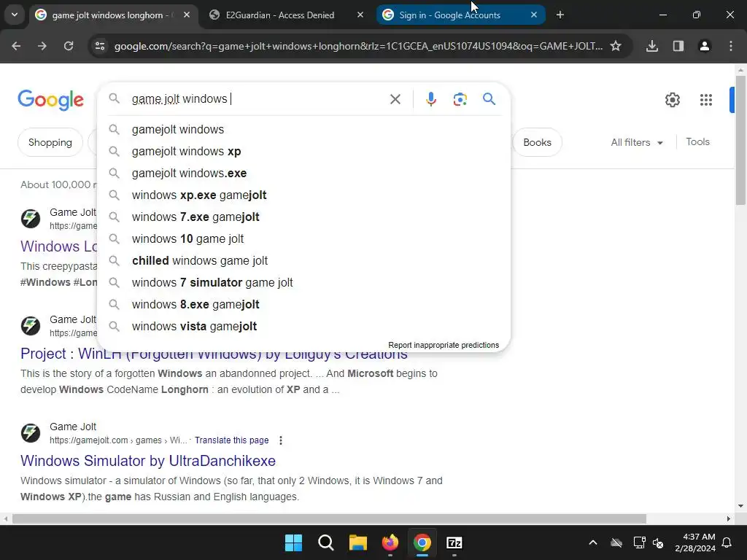This screenshot has height=560, width=747.
Task: Click the address bar URL
Action: tap(358, 46)
